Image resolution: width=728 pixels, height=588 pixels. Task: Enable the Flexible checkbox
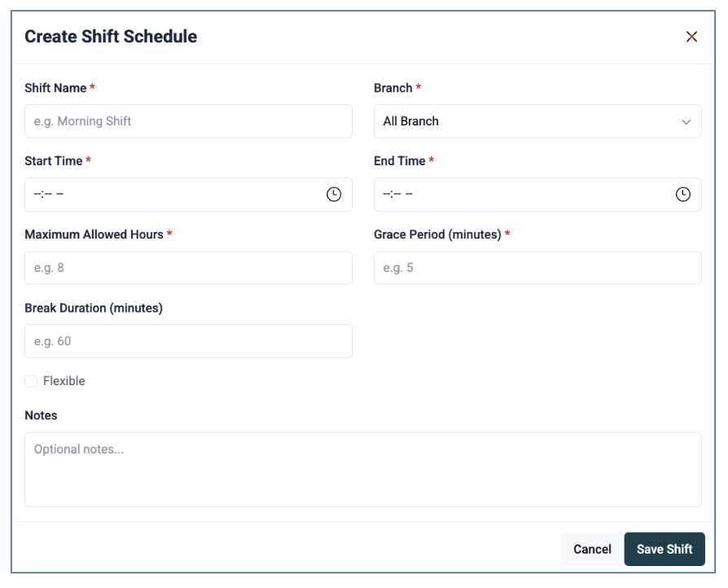click(31, 381)
